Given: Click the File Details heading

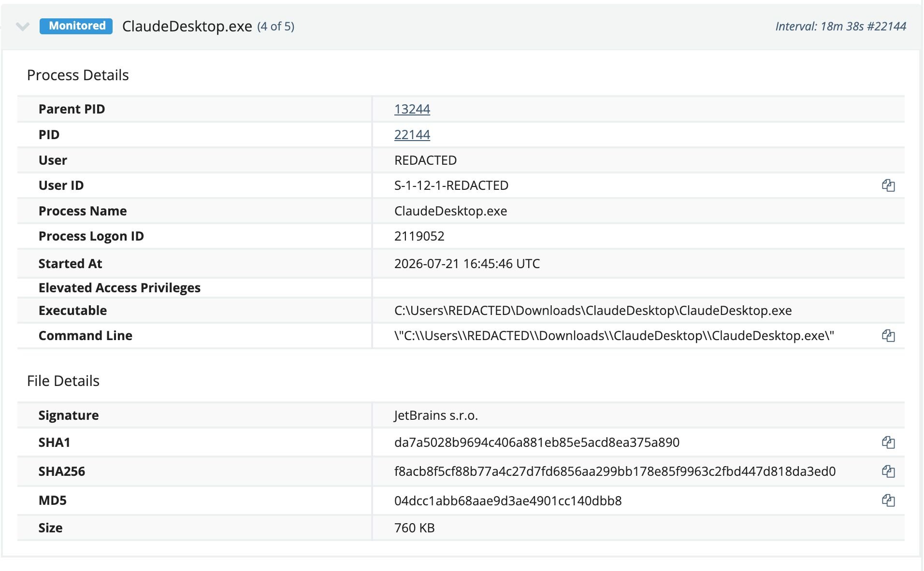Looking at the screenshot, I should click(x=63, y=381).
